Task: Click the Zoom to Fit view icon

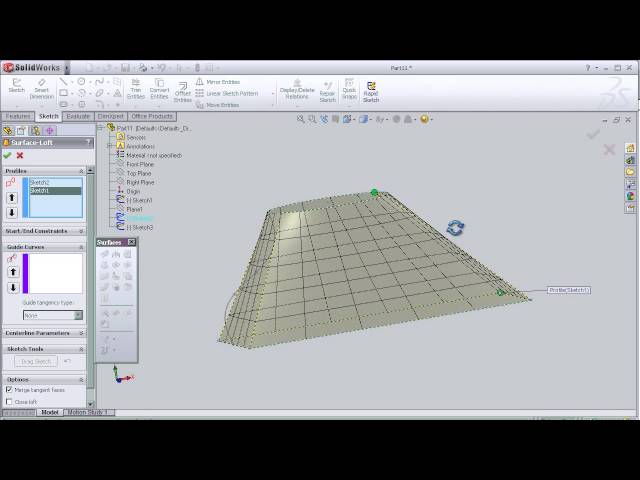Action: 301,119
